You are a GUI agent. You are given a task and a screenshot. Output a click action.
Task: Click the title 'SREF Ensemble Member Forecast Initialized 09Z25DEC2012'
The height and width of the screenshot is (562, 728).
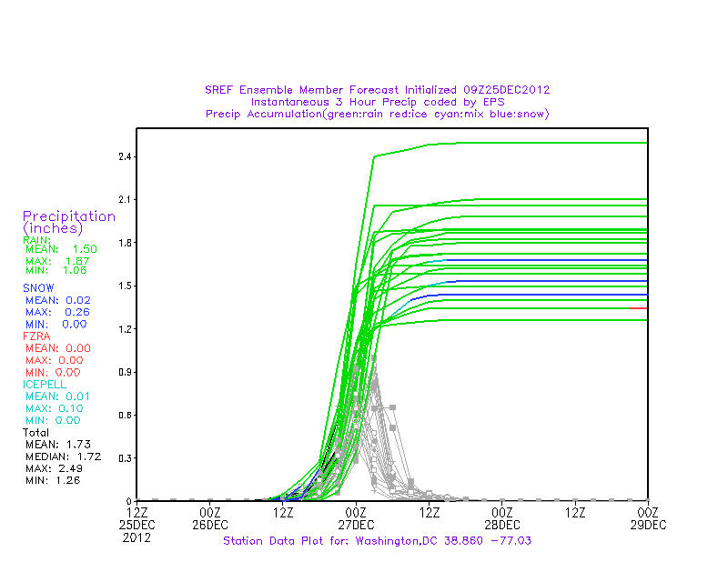pos(377,89)
